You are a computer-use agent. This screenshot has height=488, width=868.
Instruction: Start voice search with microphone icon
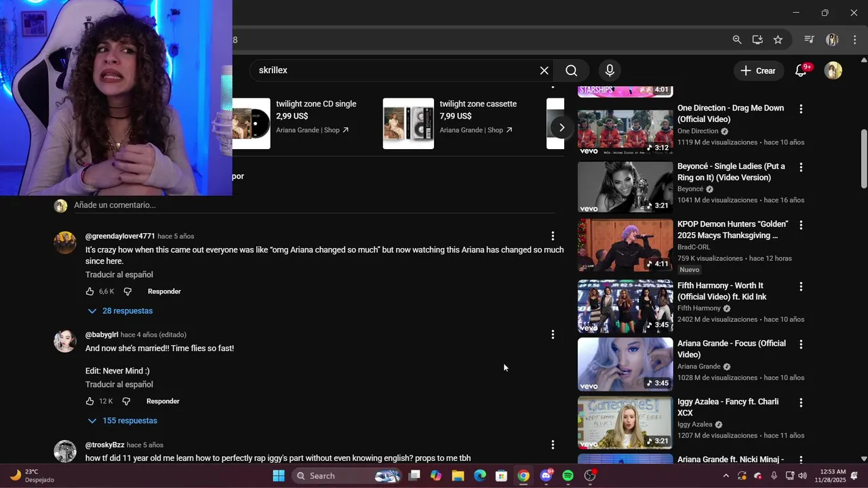click(x=610, y=70)
